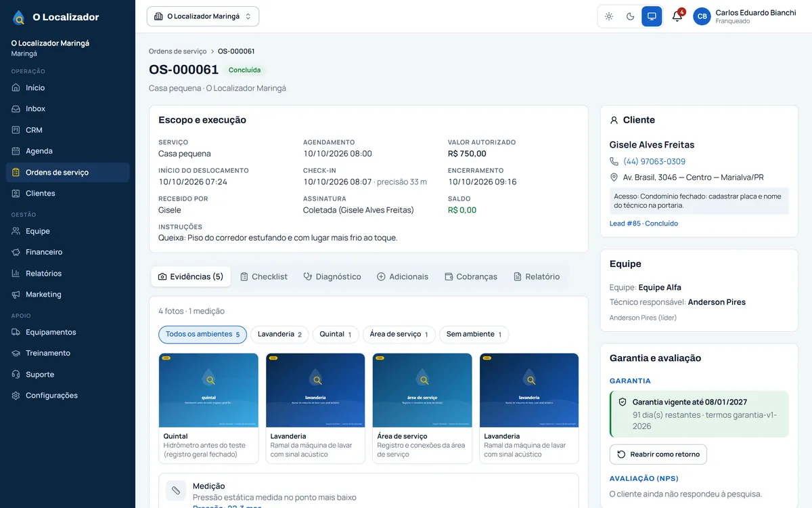Switch to the Checklist tab

[264, 276]
